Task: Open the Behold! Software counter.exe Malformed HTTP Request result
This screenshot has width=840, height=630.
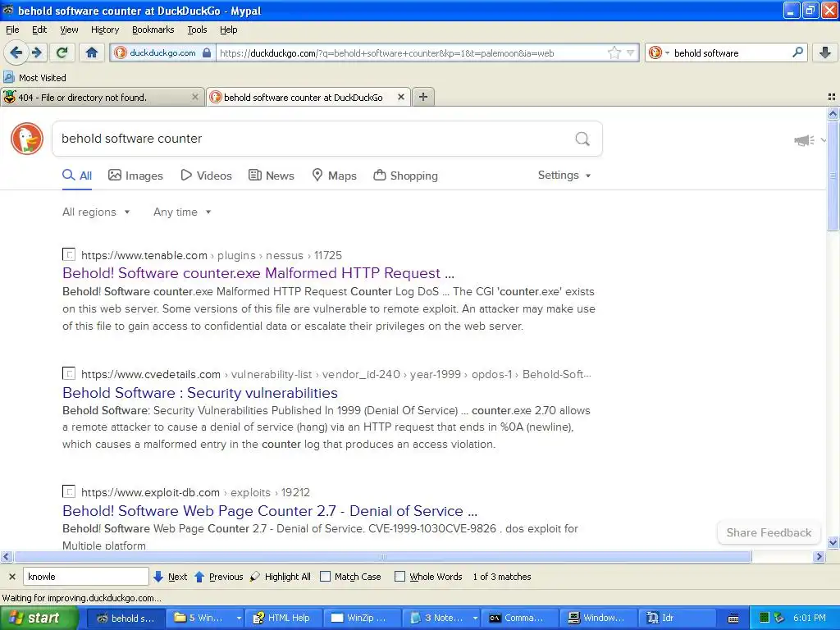Action: click(258, 273)
